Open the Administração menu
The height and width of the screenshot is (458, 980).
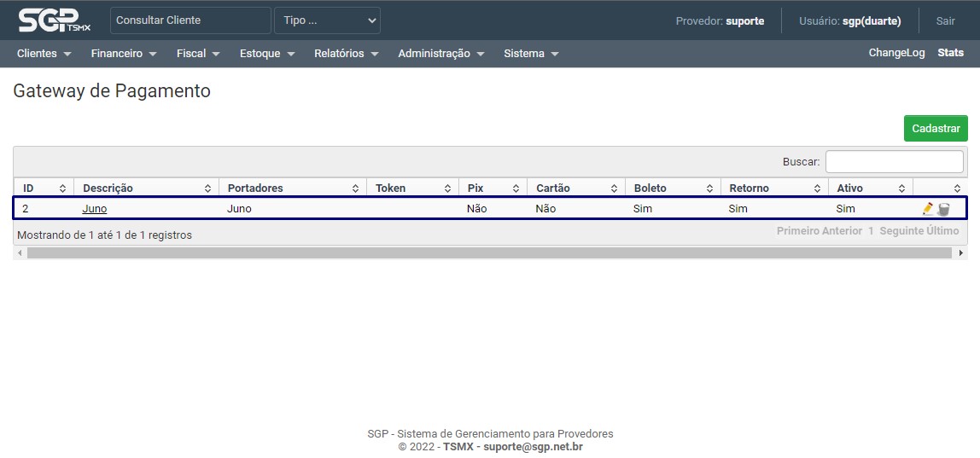(440, 54)
